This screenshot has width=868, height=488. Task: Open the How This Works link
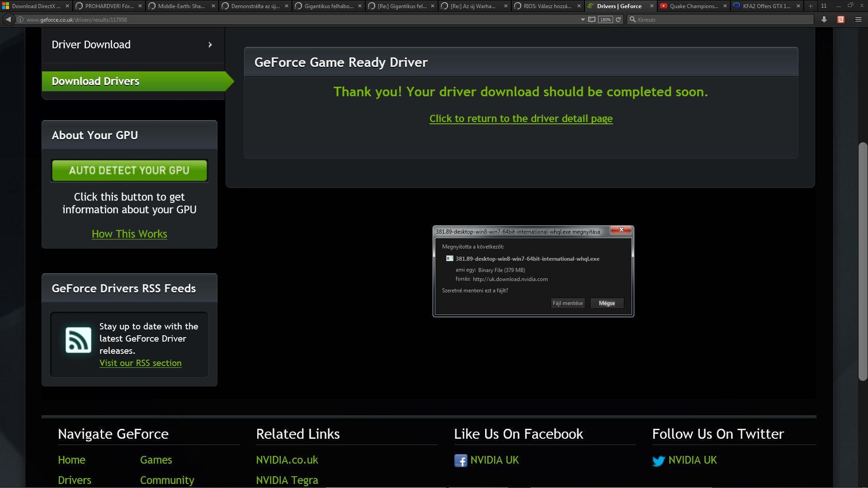pyautogui.click(x=129, y=234)
